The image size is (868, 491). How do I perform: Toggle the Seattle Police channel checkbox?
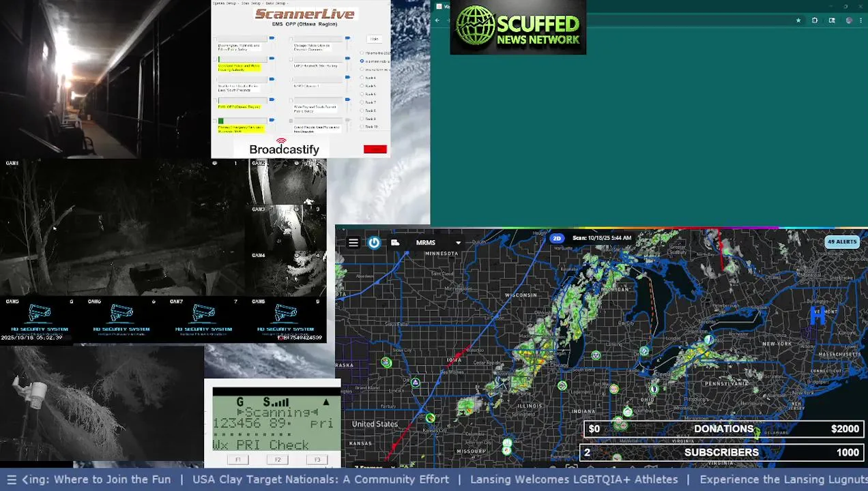coord(215,80)
